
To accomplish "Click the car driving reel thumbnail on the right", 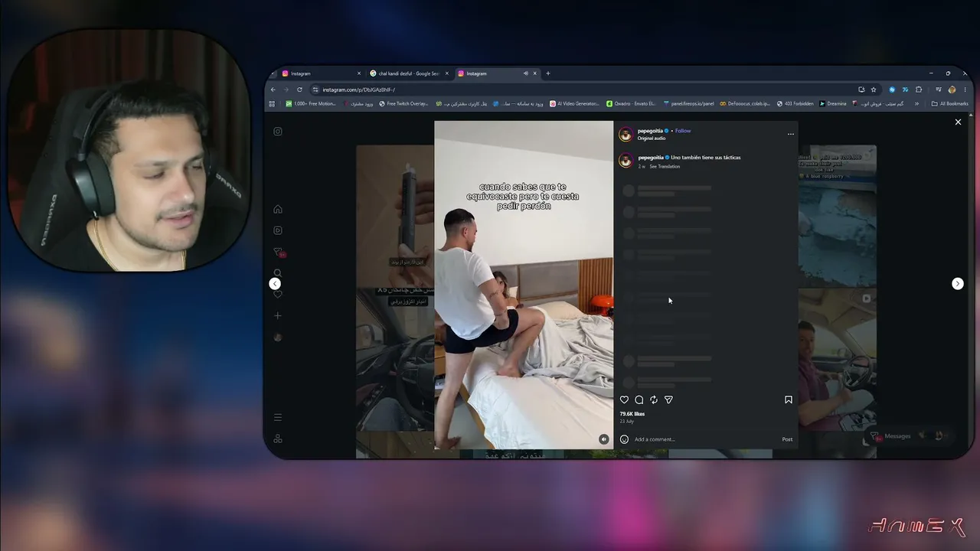I will 838,360.
